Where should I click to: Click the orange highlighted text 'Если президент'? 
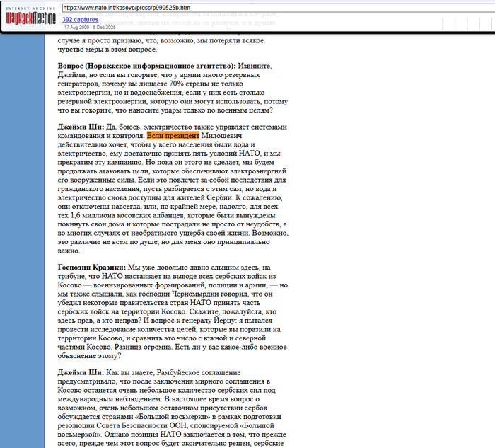coord(173,136)
